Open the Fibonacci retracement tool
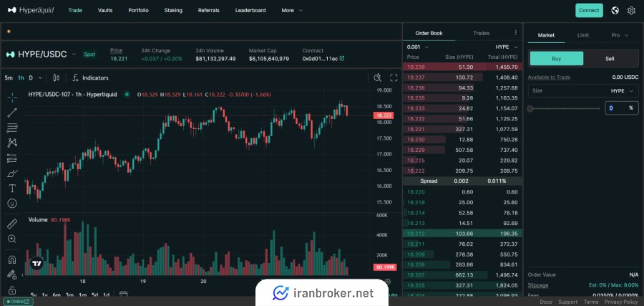The width and height of the screenshot is (644, 306). point(12,128)
